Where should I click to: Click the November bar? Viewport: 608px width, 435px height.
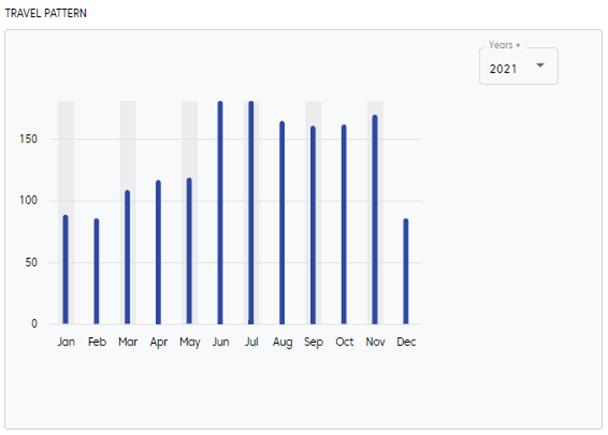(375, 220)
